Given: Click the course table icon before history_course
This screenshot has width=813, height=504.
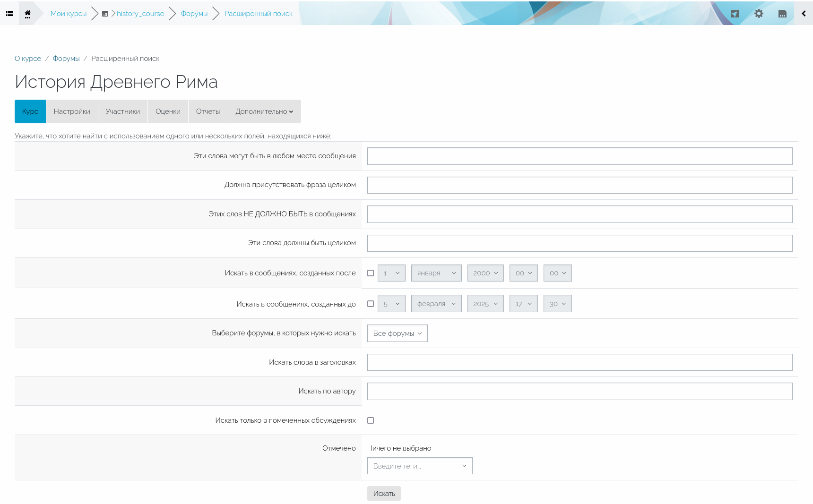Looking at the screenshot, I should [105, 14].
